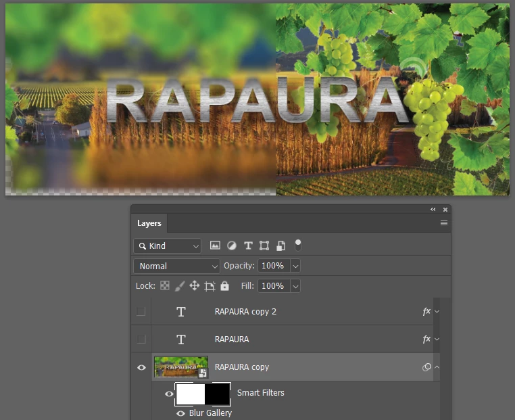Click the type icon of RAPAURA layer
Viewport: 515px width, 420px height.
click(181, 339)
